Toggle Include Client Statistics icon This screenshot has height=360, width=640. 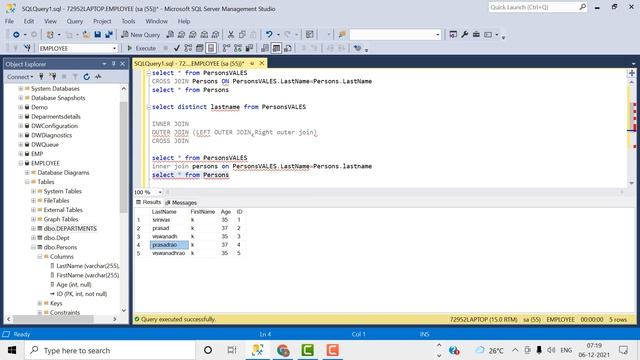click(x=249, y=48)
